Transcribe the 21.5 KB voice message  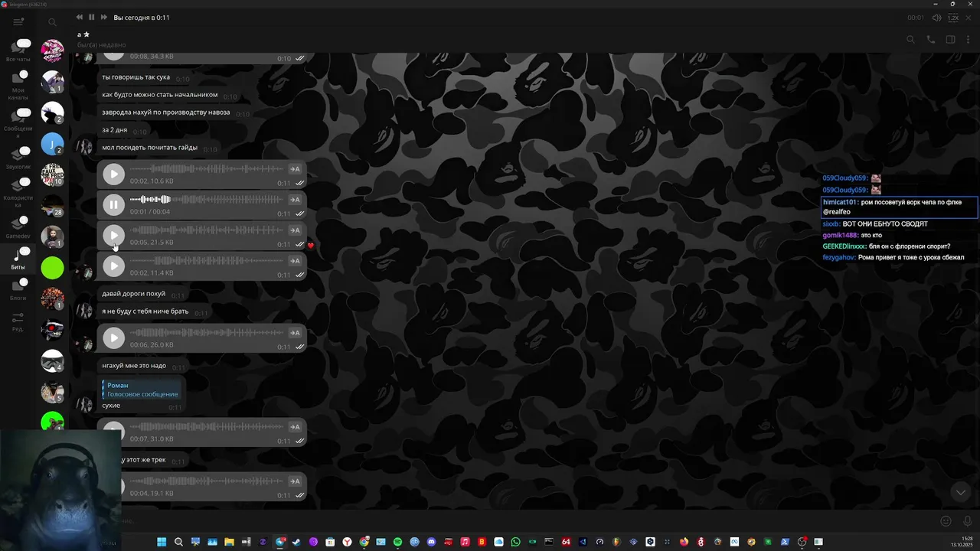295,230
